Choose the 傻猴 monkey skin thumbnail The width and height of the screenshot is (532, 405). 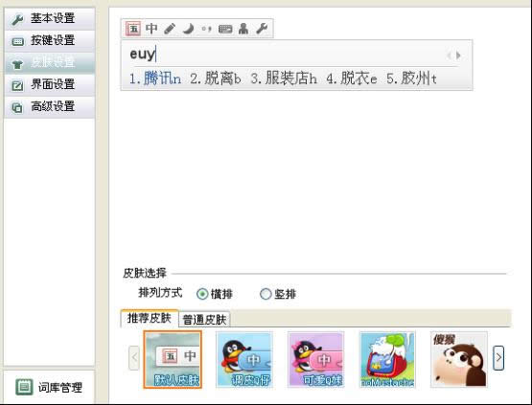[x=459, y=360]
